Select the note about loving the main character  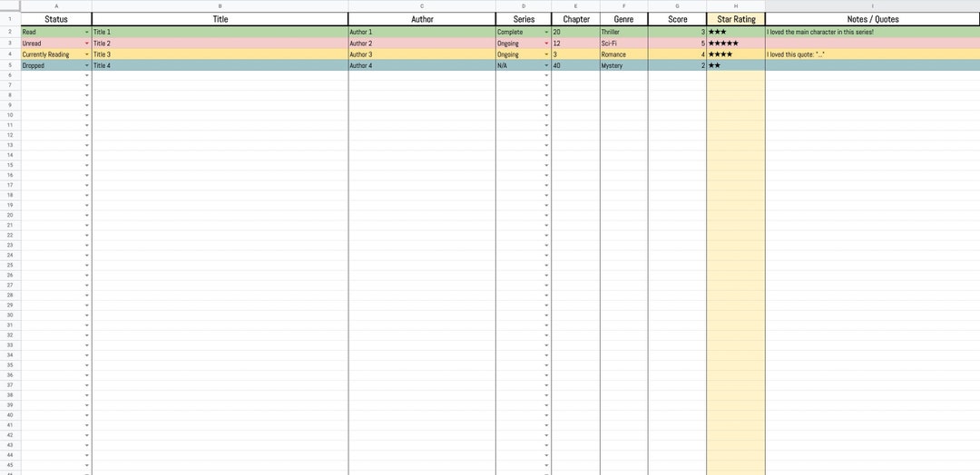pyautogui.click(x=873, y=32)
